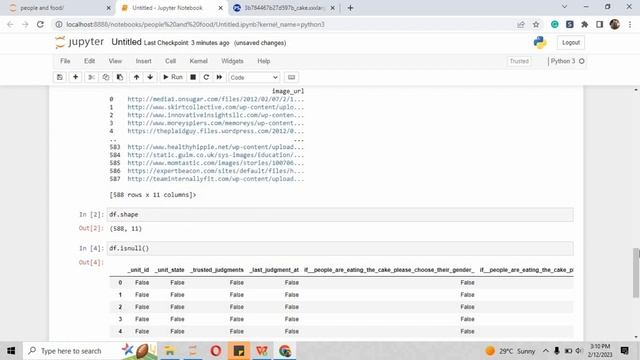Click the localhost address bar
The height and width of the screenshot is (360, 640).
(286, 24)
